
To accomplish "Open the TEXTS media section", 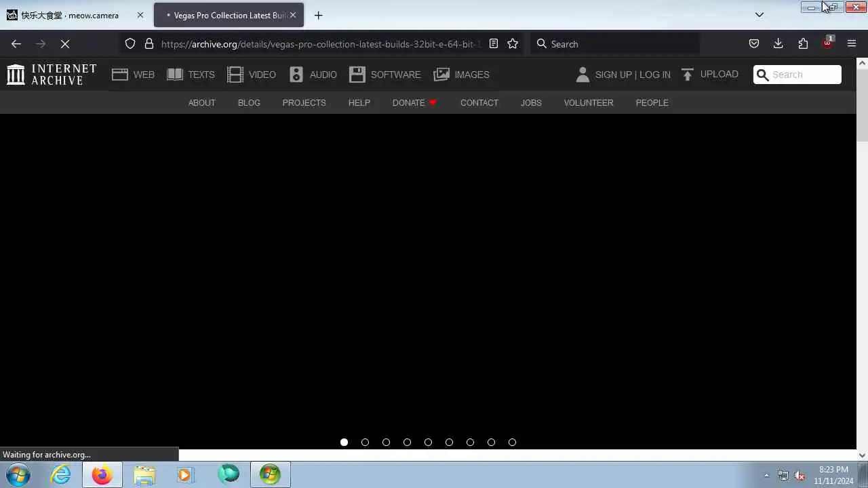I will tap(191, 75).
